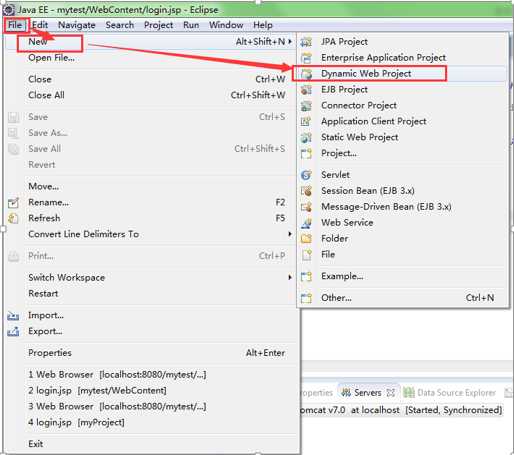Click the Import icon
This screenshot has width=514, height=455.
click(13, 315)
